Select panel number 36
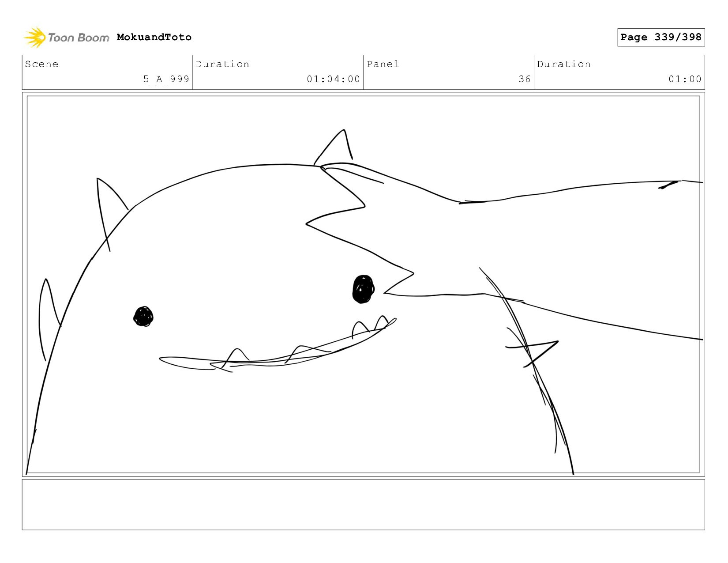 (x=525, y=79)
